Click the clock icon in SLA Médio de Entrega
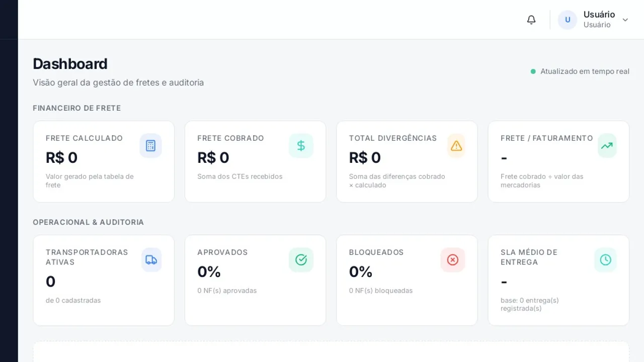This screenshot has width=644, height=362. coord(605,260)
